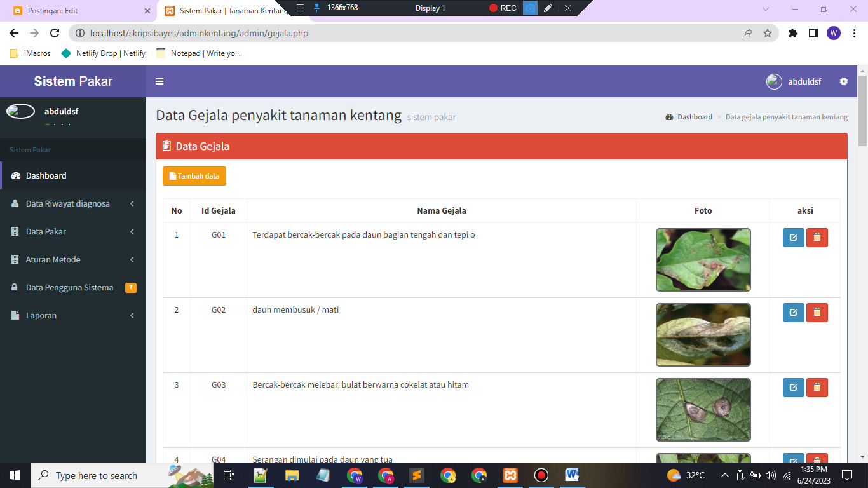Open Notepad bookmark in bookmarks bar
The width and height of the screenshot is (868, 488).
pyautogui.click(x=199, y=53)
